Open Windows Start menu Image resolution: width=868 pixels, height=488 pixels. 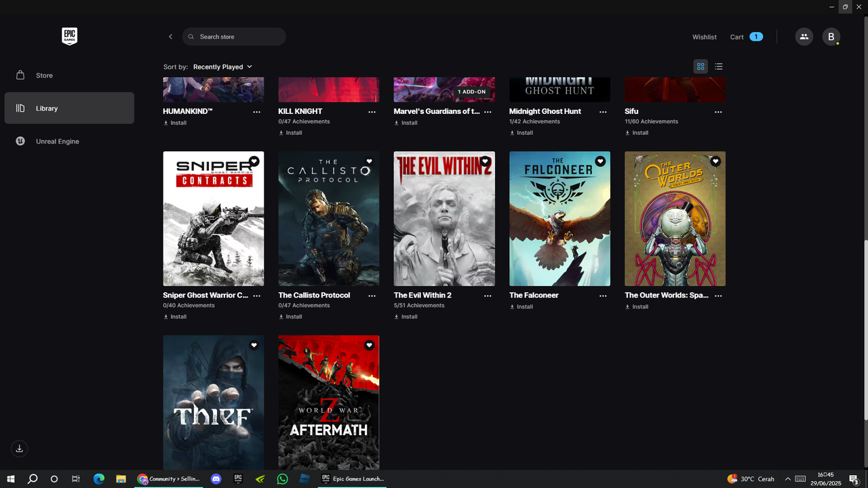11,479
